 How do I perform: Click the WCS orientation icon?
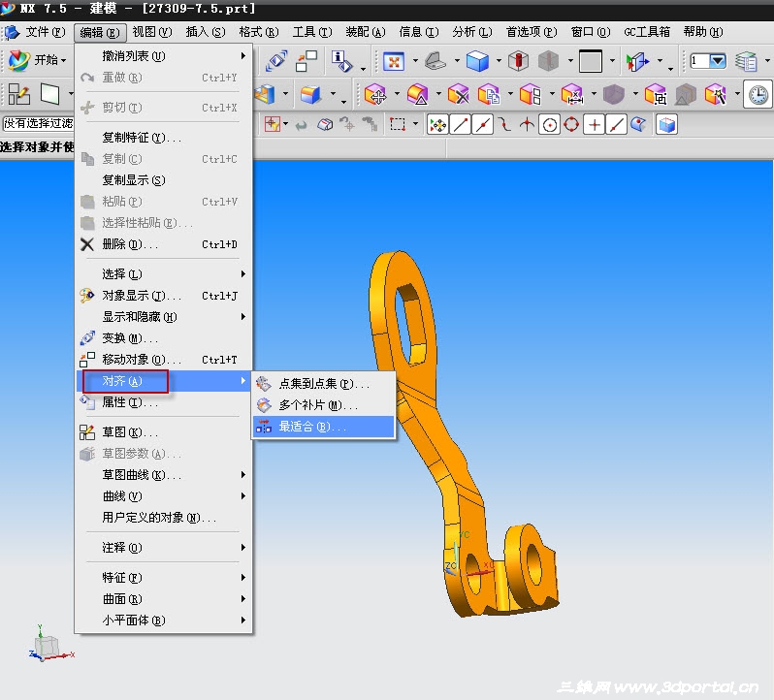tap(637, 61)
